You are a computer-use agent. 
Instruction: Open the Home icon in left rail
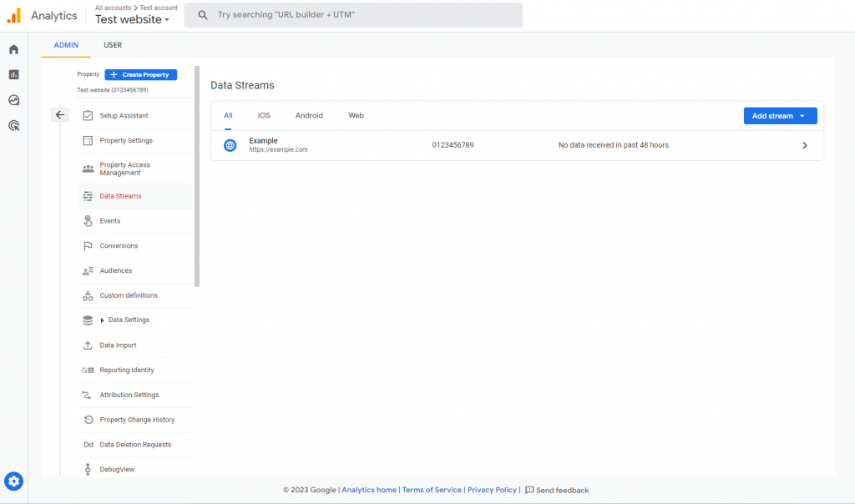point(13,48)
